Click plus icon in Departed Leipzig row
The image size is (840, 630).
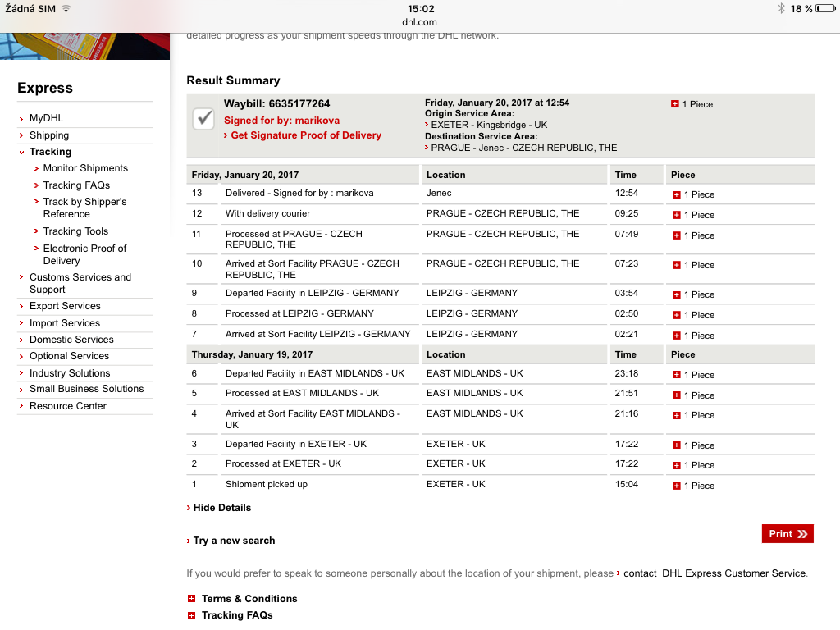pyautogui.click(x=676, y=294)
